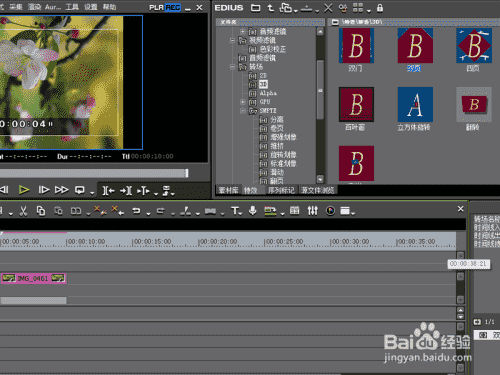Open the 采集 menu
500x375 pixels.
pyautogui.click(x=16, y=7)
